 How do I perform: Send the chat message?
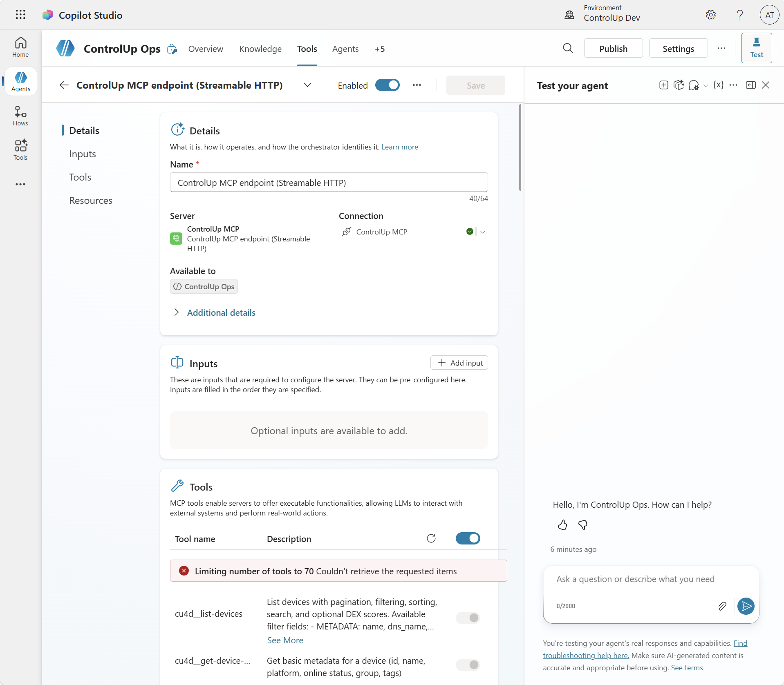pyautogui.click(x=746, y=606)
